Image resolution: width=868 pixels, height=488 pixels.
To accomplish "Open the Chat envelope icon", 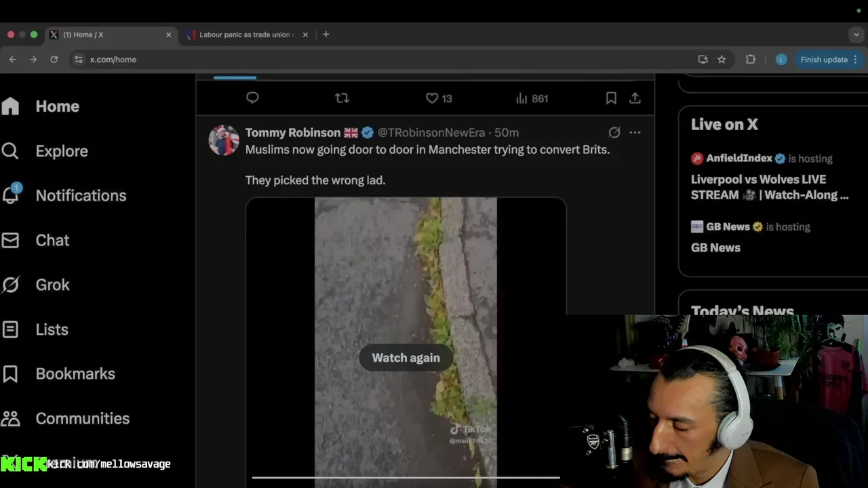I will (x=10, y=240).
